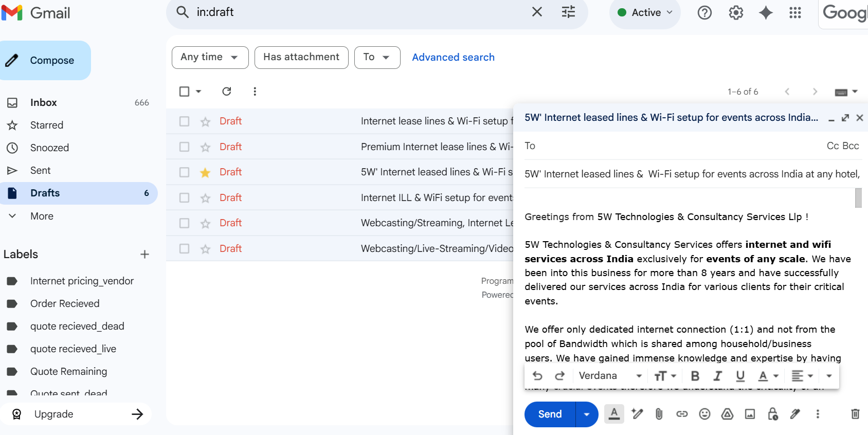Image resolution: width=868 pixels, height=435 pixels.
Task: Open the Any time filter dropdown
Action: click(x=210, y=57)
